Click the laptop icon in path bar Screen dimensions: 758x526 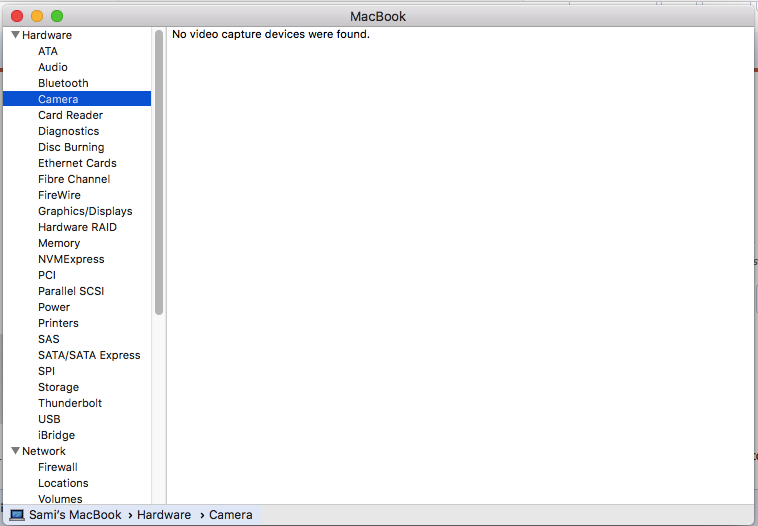[x=17, y=515]
